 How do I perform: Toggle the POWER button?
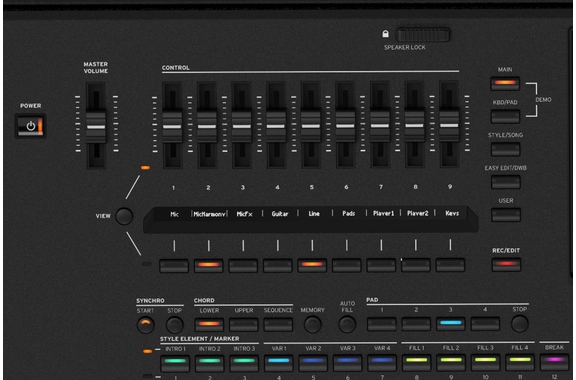pyautogui.click(x=30, y=126)
